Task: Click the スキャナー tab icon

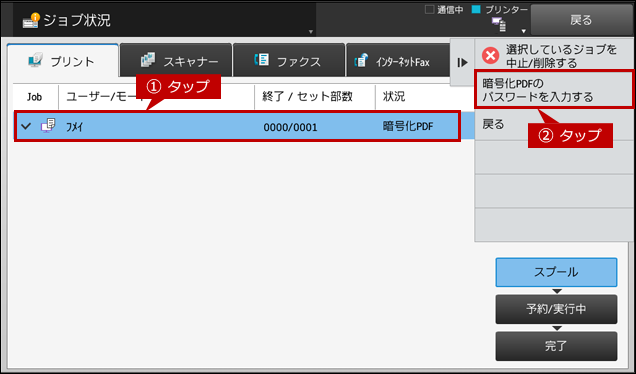Action: point(148,60)
